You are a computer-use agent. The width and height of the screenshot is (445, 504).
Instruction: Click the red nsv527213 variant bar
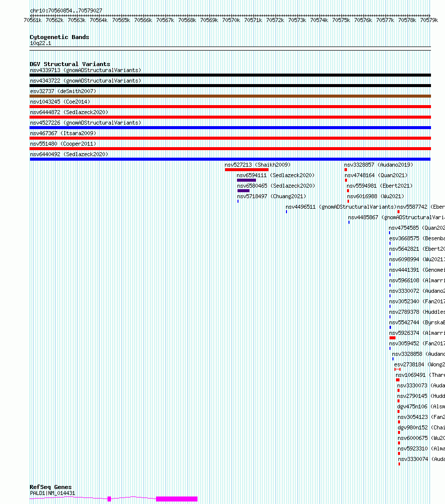[x=246, y=170]
